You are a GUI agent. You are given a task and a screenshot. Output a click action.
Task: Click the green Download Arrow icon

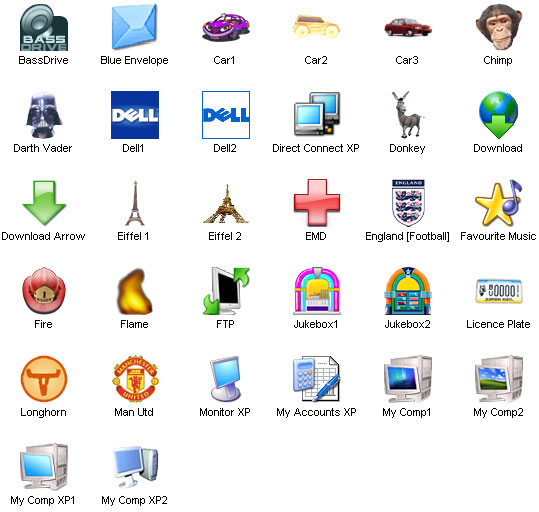coord(44,203)
